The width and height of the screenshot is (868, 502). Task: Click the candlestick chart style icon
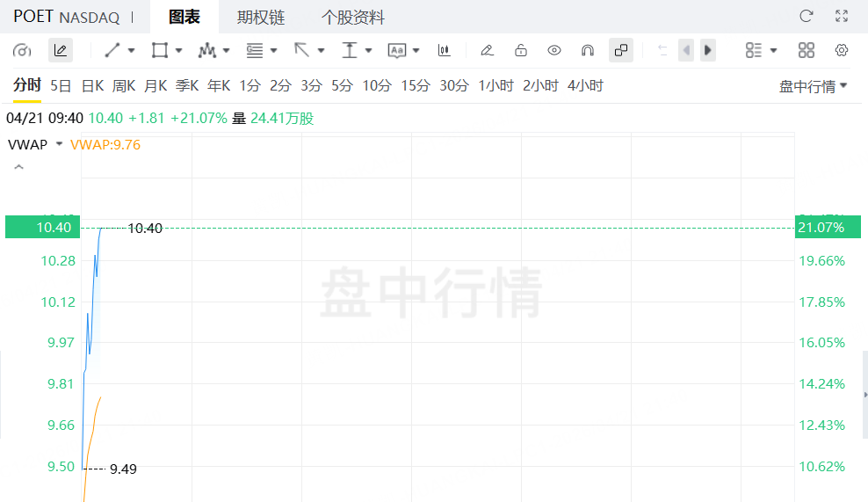444,50
